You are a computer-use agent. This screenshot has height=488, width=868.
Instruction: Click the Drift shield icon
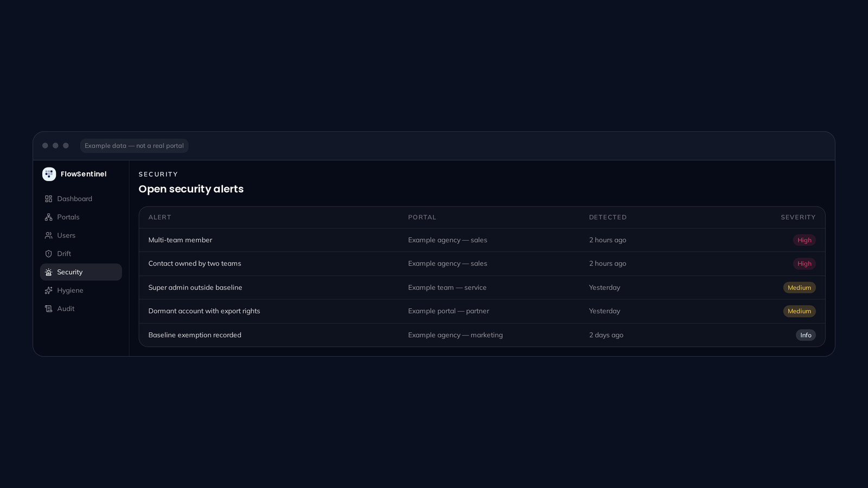pos(48,254)
